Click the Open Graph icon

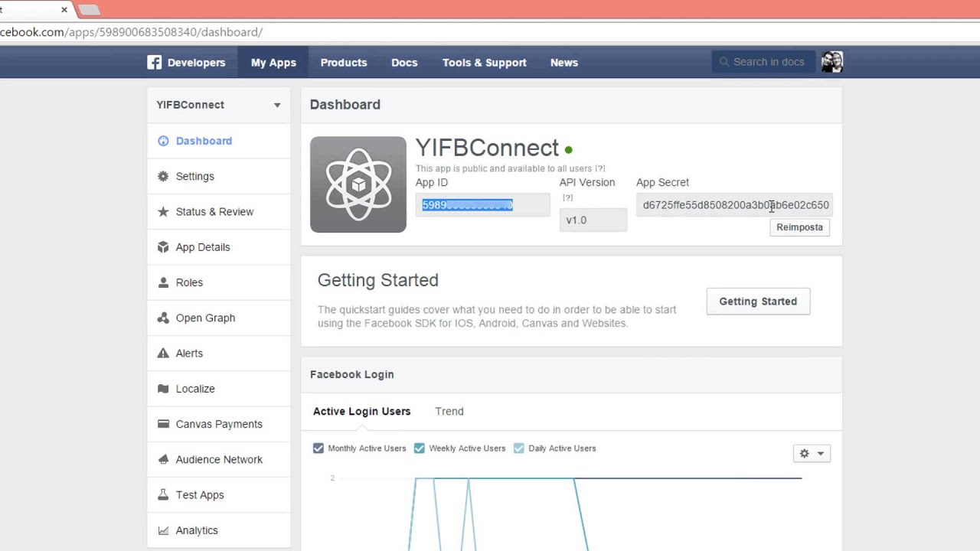click(x=163, y=318)
